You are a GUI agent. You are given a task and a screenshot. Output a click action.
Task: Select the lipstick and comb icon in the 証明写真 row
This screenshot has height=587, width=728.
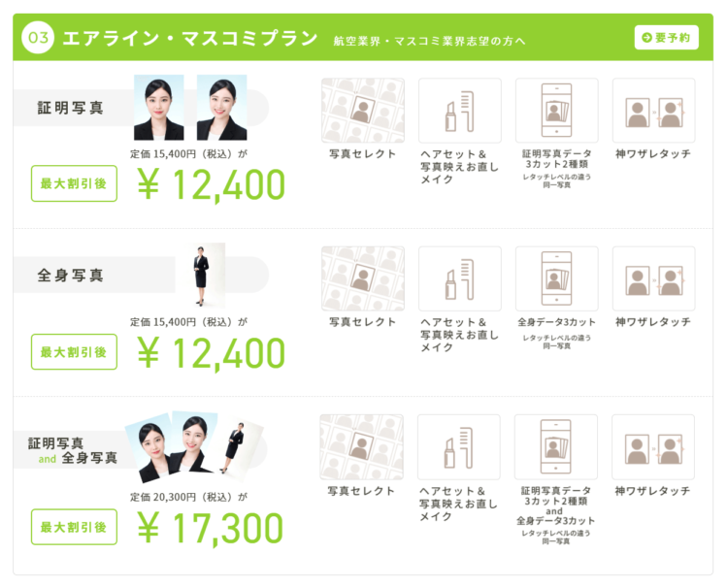click(460, 111)
